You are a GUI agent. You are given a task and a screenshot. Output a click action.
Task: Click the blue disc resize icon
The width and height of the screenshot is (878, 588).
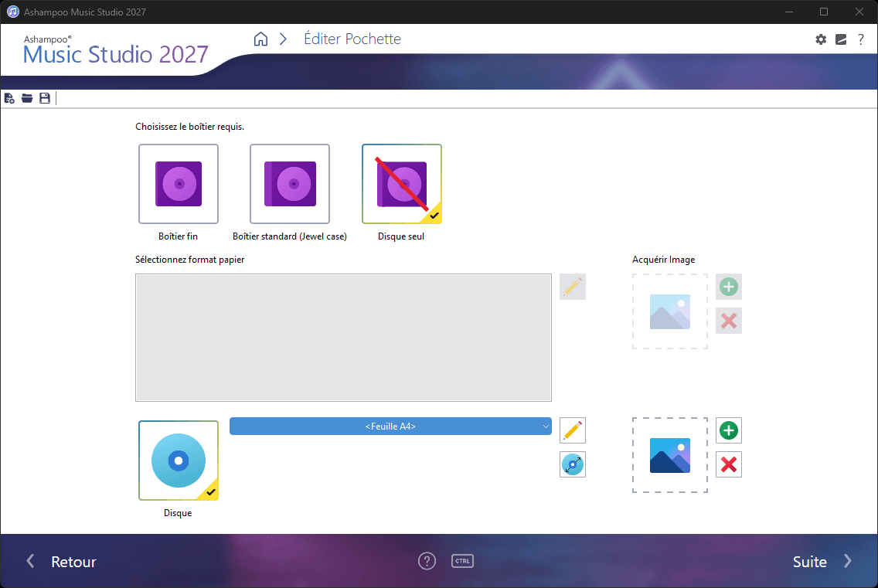(x=572, y=465)
